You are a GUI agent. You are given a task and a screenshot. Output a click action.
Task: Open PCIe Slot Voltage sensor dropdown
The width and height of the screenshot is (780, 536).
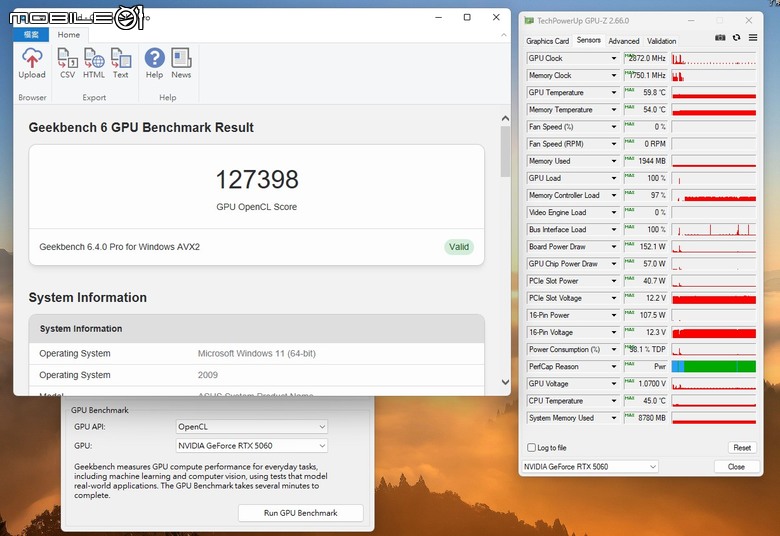coord(613,298)
